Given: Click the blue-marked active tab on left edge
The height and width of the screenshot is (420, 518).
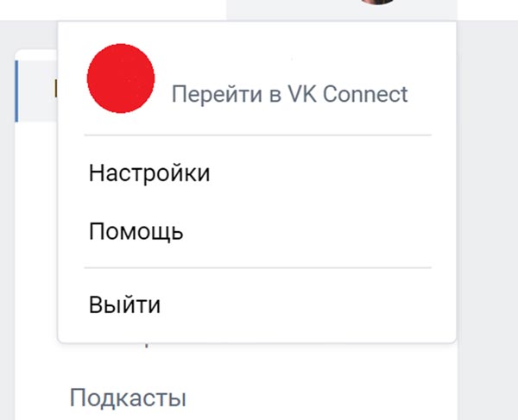Looking at the screenshot, I should (36, 91).
